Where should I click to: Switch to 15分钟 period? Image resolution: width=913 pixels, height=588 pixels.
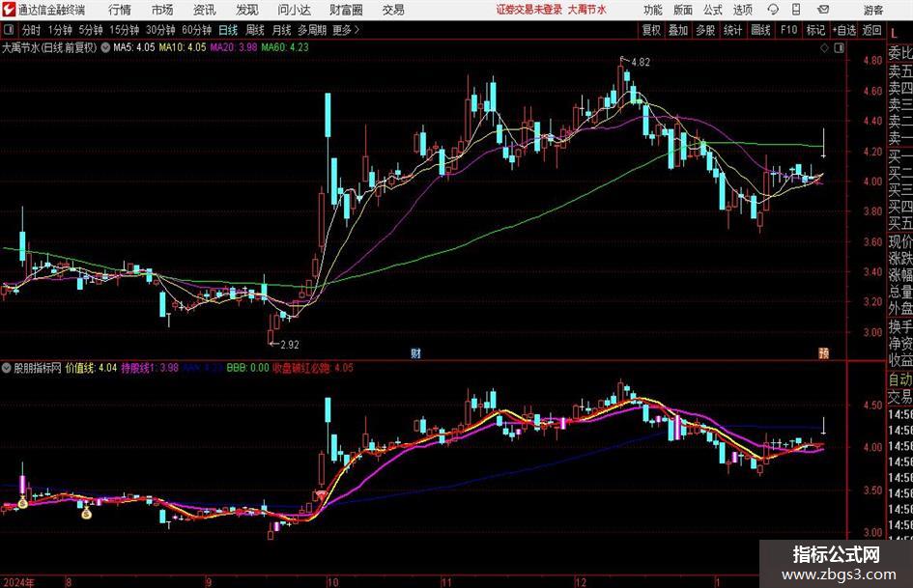click(125, 30)
